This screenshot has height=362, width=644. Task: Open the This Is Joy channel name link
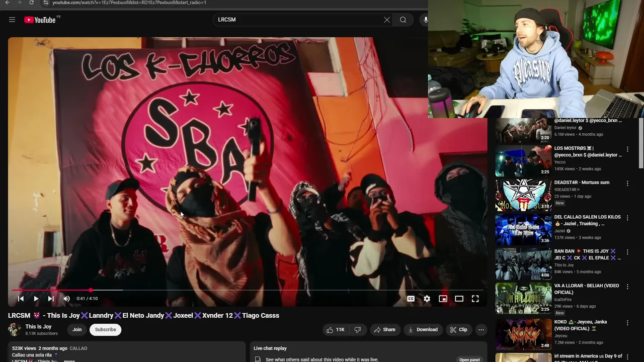pyautogui.click(x=38, y=327)
